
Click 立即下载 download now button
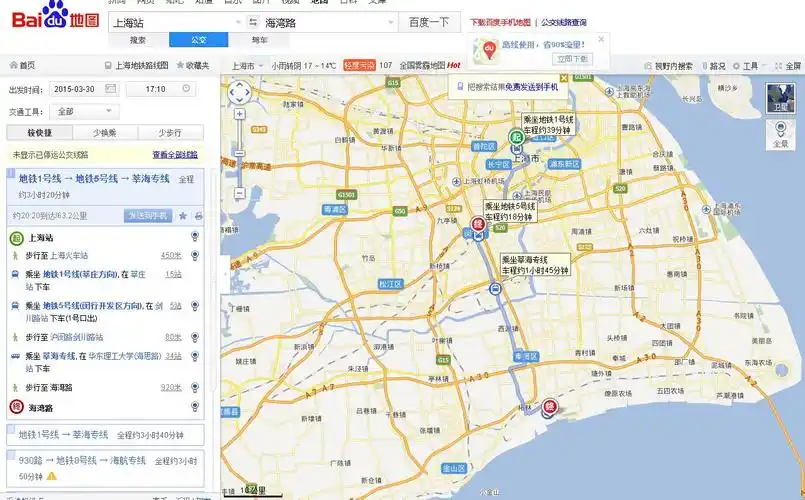click(572, 59)
